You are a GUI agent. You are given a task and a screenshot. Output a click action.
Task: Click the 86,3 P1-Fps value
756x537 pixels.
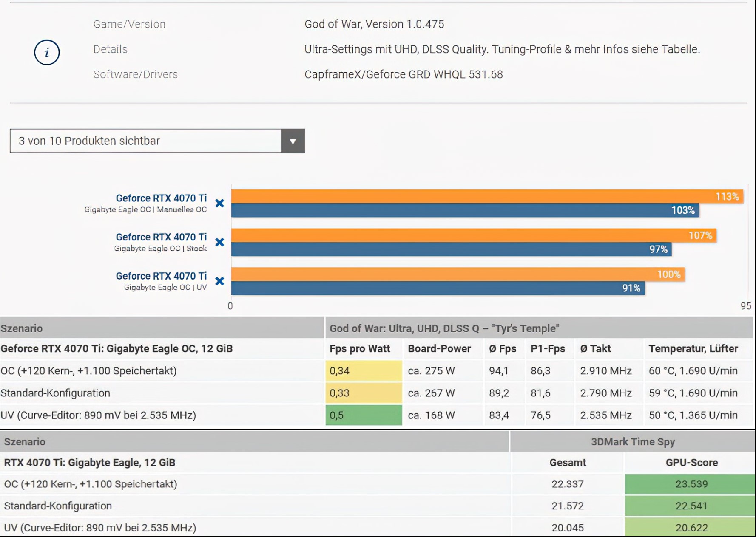tap(540, 371)
